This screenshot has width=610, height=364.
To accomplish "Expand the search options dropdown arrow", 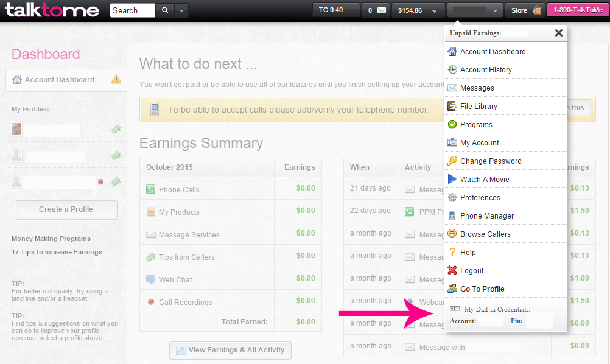I will [181, 10].
